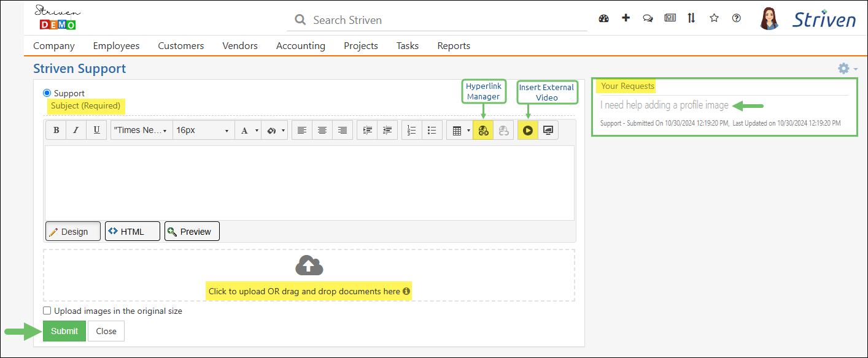Click the Outdent icon
Screen dimensions: 868x358
[387, 131]
